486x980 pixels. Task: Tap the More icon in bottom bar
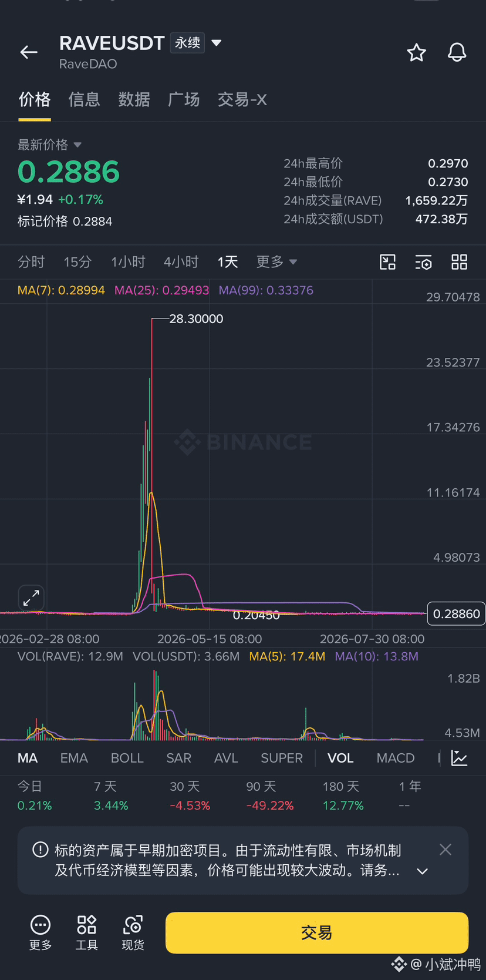(x=41, y=932)
